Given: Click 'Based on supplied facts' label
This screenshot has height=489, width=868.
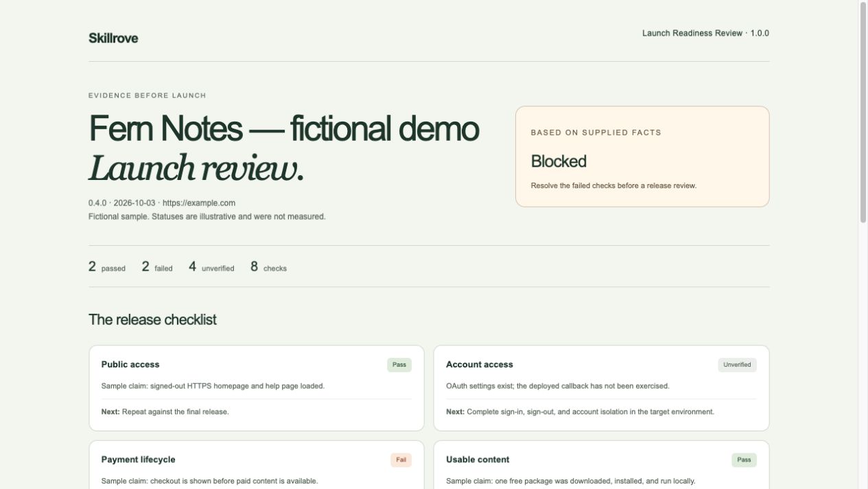Looking at the screenshot, I should pos(596,133).
